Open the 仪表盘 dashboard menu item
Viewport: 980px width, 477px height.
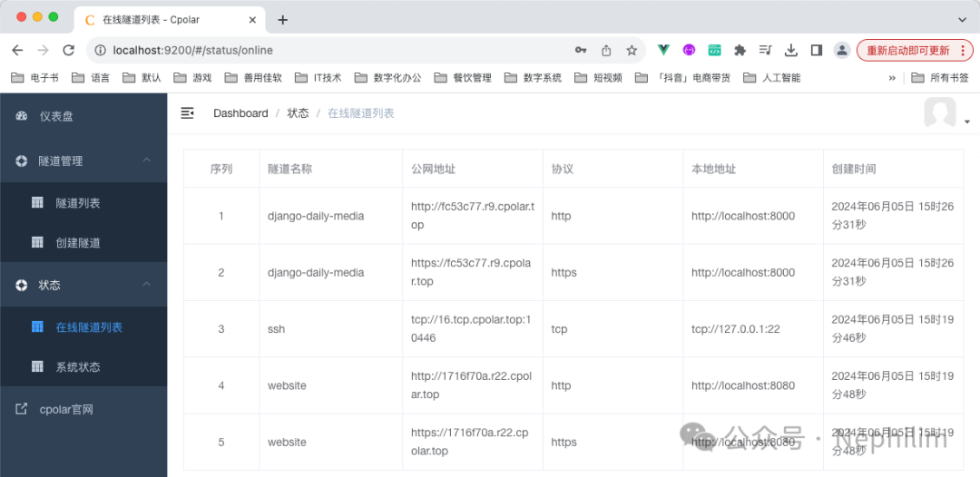point(83,116)
